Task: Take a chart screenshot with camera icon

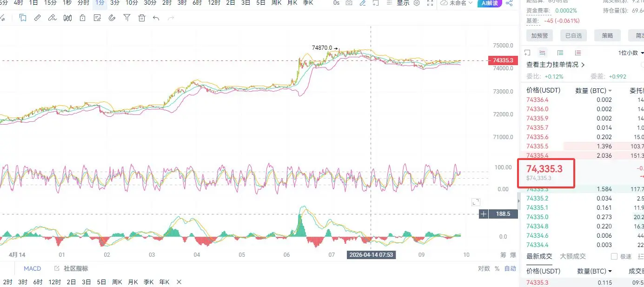Action: (349, 3)
